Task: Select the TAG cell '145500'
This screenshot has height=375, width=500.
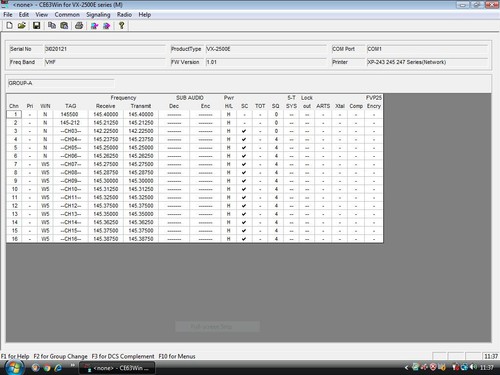Action: 71,114
